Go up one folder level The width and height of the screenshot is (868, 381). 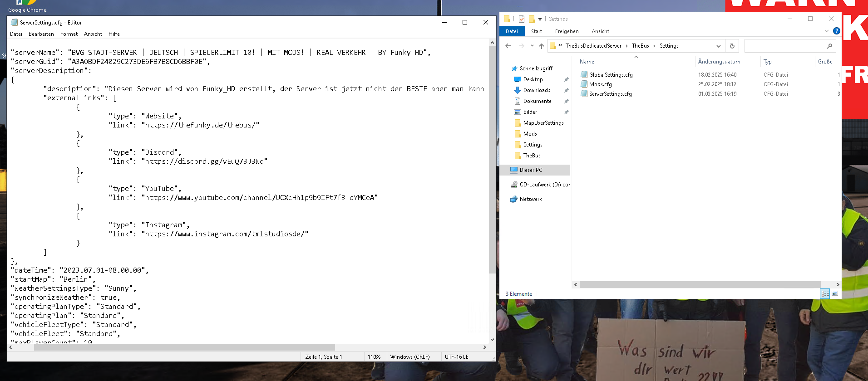coord(541,46)
